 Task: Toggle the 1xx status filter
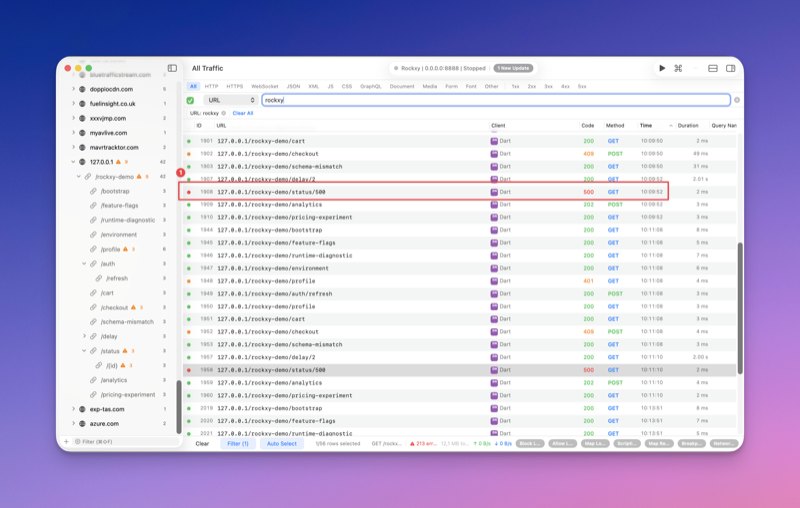515,87
